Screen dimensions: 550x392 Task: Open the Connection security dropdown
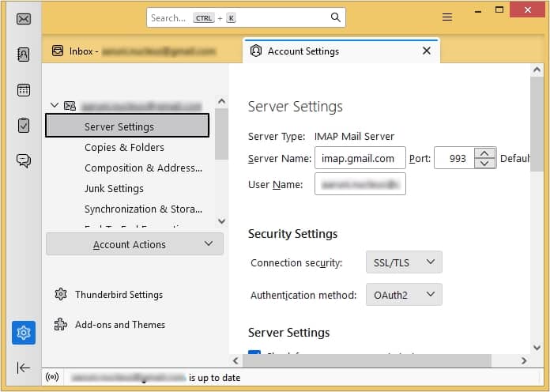(404, 262)
